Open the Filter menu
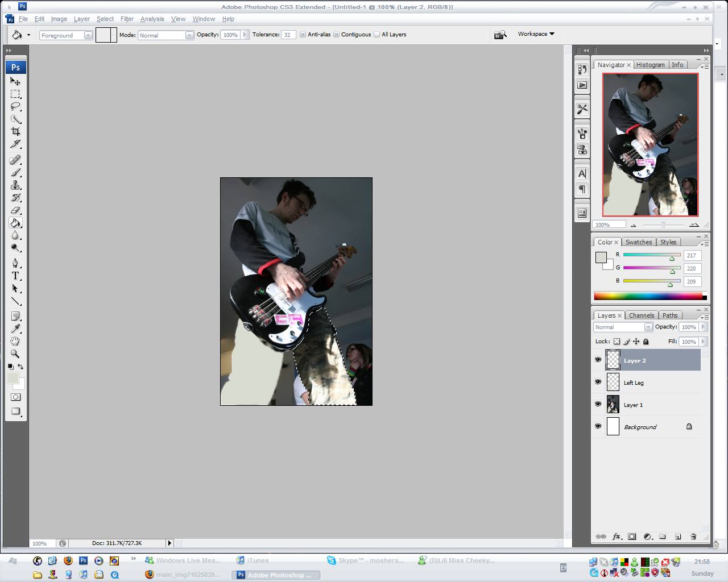This screenshot has width=728, height=582. [x=127, y=19]
